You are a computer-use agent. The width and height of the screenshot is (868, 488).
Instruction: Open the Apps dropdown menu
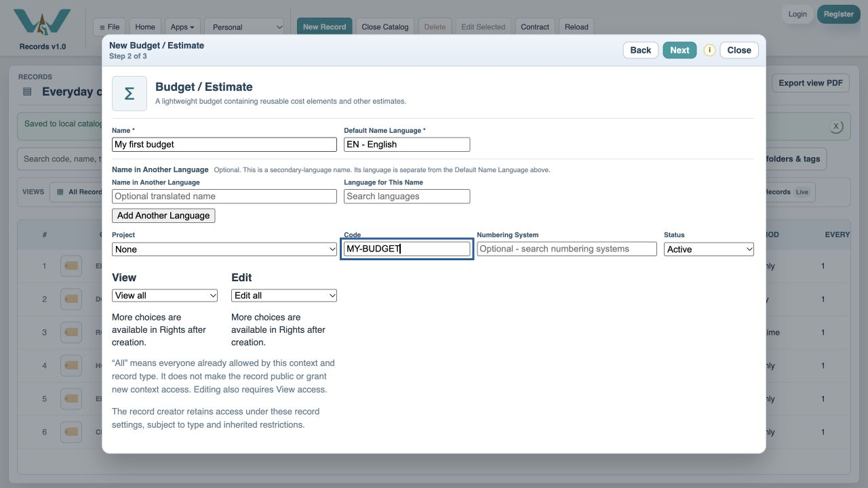pos(182,27)
